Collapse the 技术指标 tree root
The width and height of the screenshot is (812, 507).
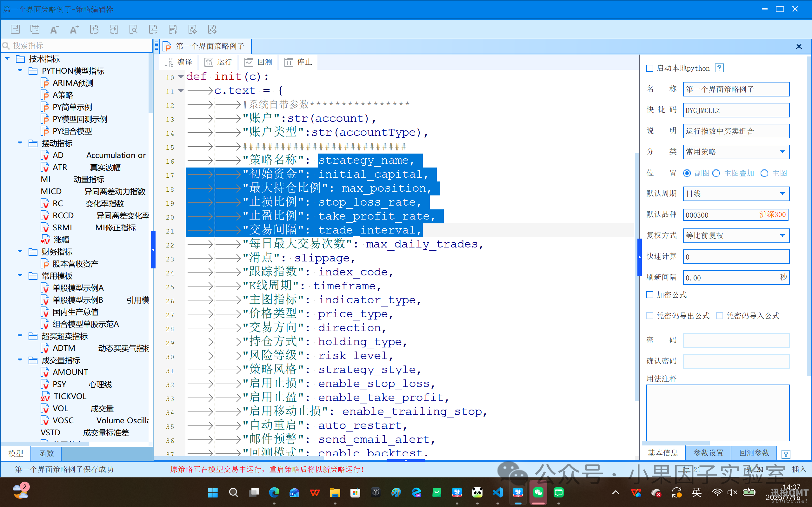pyautogui.click(x=7, y=59)
